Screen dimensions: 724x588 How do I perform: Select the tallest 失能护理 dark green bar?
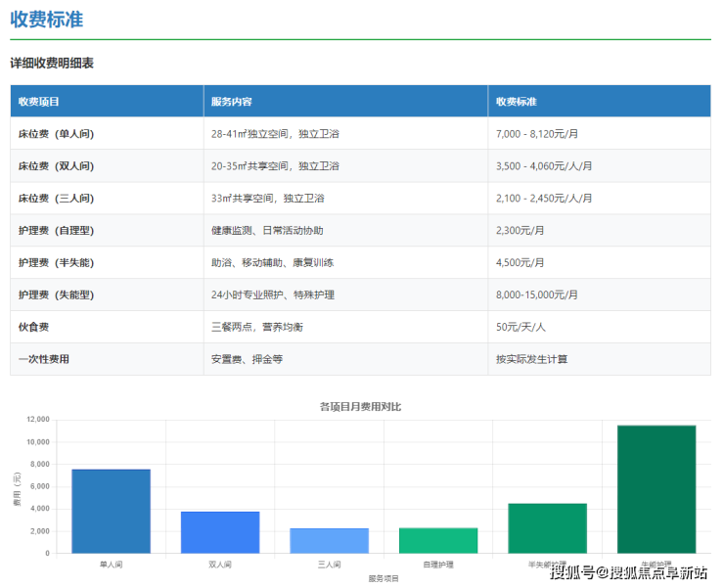(656, 489)
